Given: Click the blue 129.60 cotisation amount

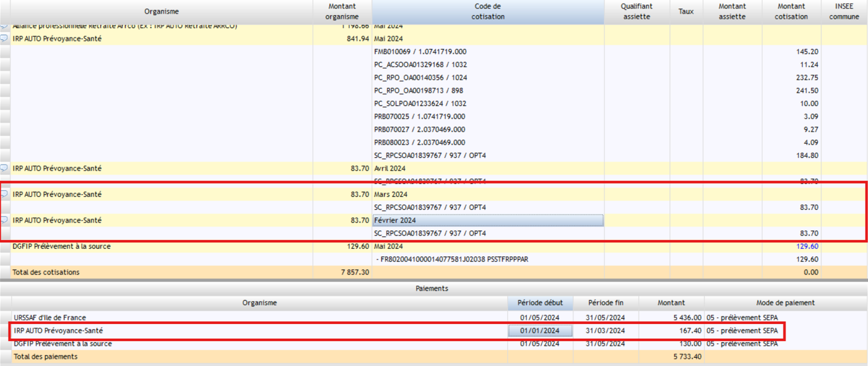Looking at the screenshot, I should (807, 247).
